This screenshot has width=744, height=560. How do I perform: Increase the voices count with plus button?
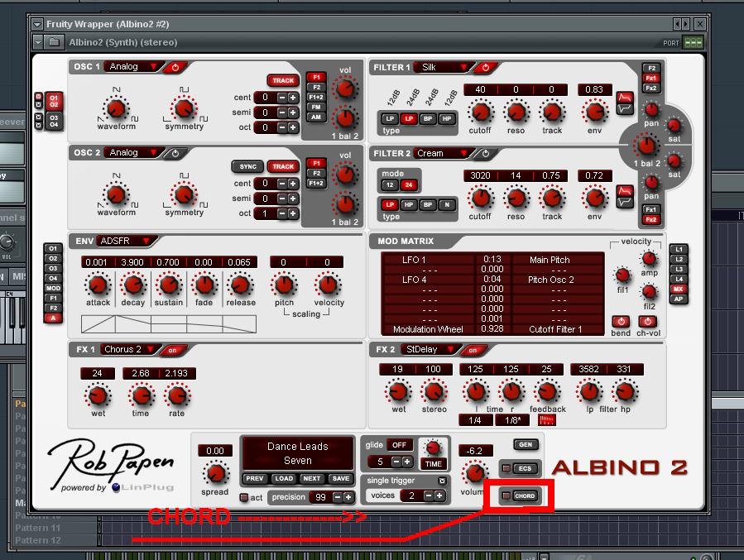pos(439,495)
